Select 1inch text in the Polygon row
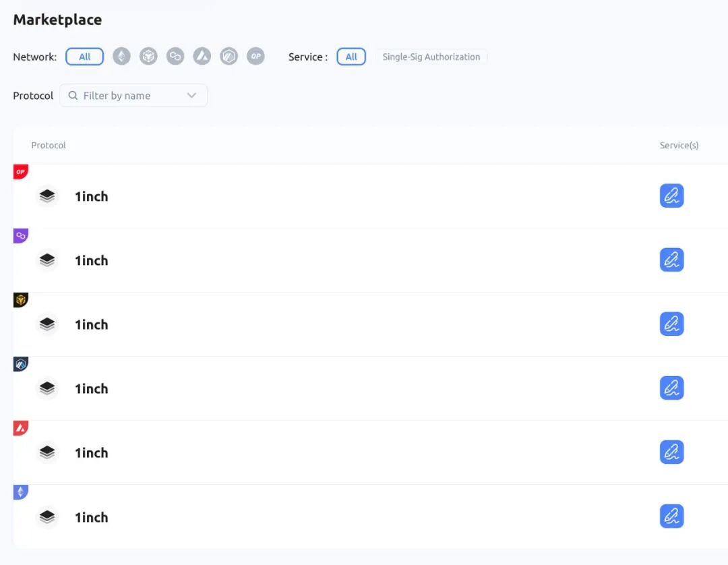Viewport: 728px width, 565px height. point(92,260)
